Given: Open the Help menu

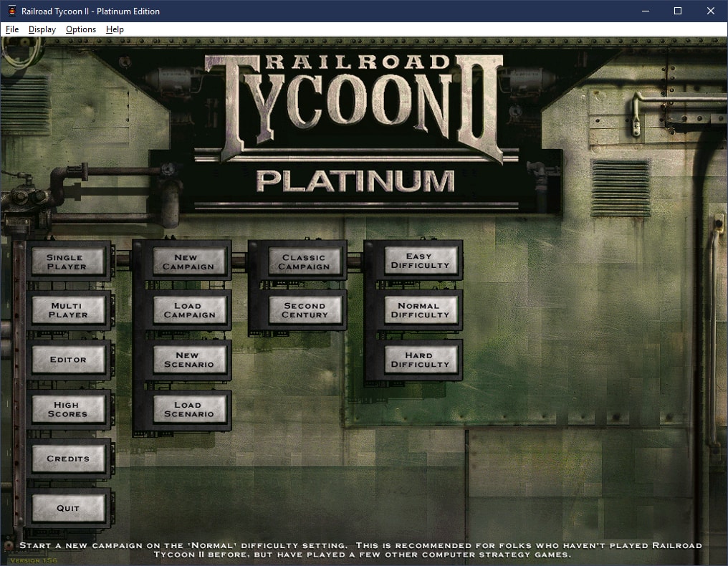Looking at the screenshot, I should [x=115, y=29].
